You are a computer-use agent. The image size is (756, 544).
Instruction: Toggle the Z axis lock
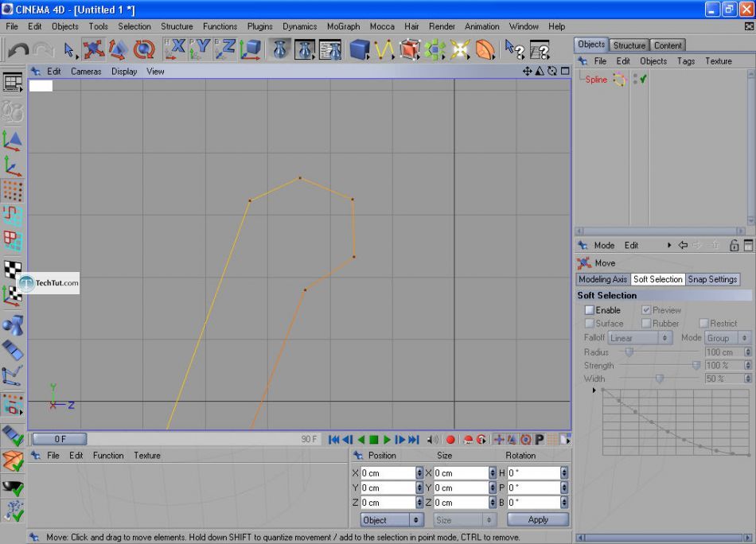click(225, 49)
